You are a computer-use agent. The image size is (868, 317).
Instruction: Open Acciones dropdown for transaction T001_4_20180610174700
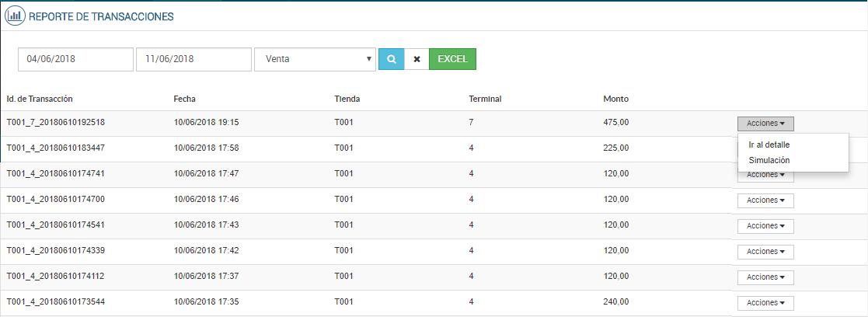[765, 200]
